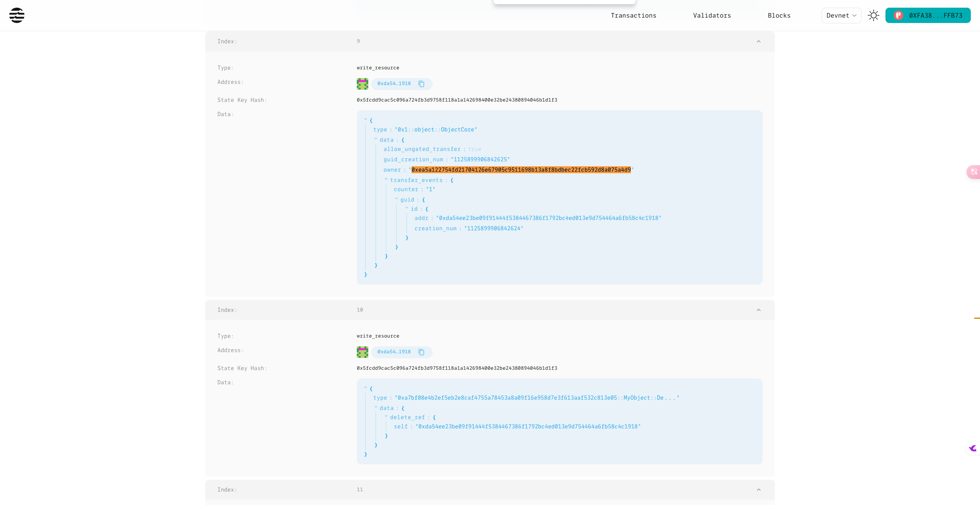Viewport: 980px width, 505px height.
Task: Click State Key Hash value in Index 9
Action: (457, 100)
